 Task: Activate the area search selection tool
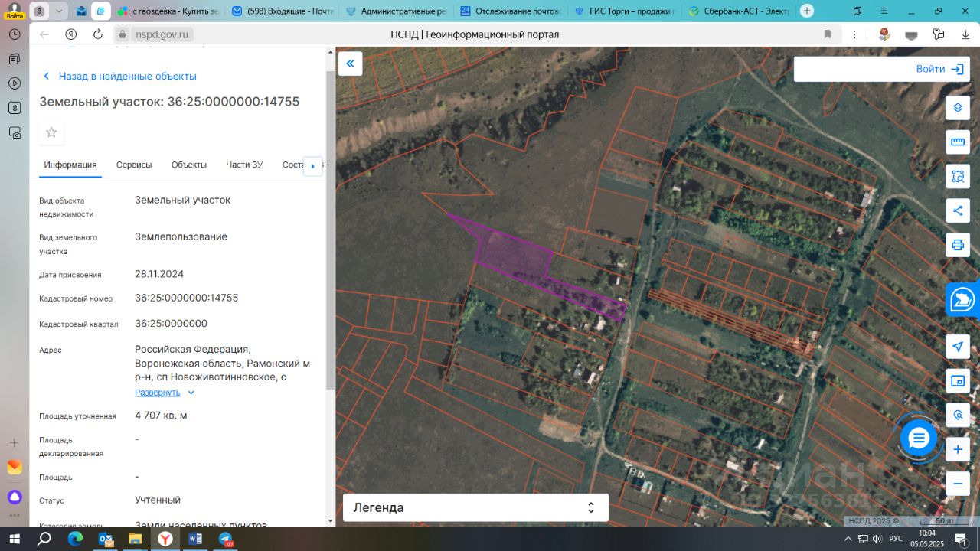(x=958, y=176)
